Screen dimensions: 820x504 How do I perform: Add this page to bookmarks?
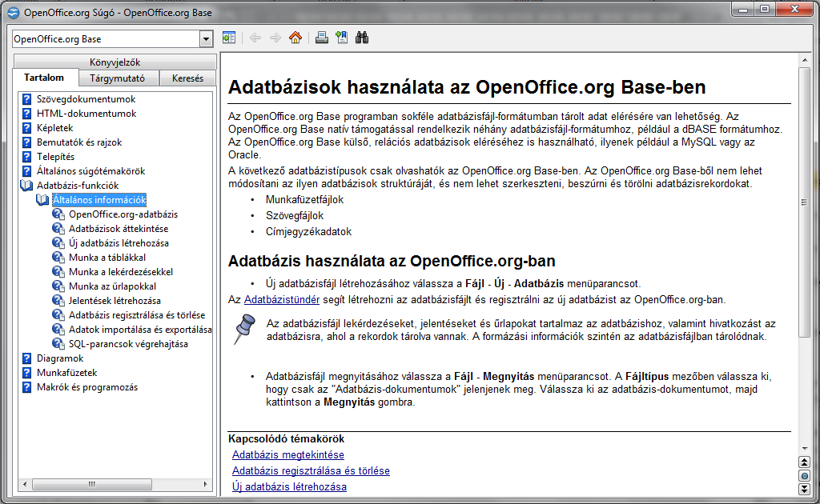[x=341, y=38]
